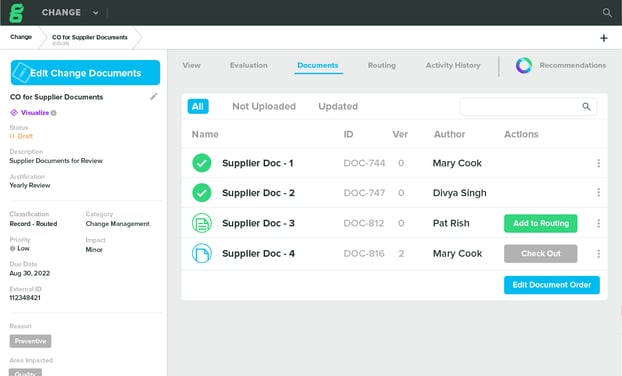The height and width of the screenshot is (376, 622).
Task: Click ID DOC-744
Action: point(364,163)
